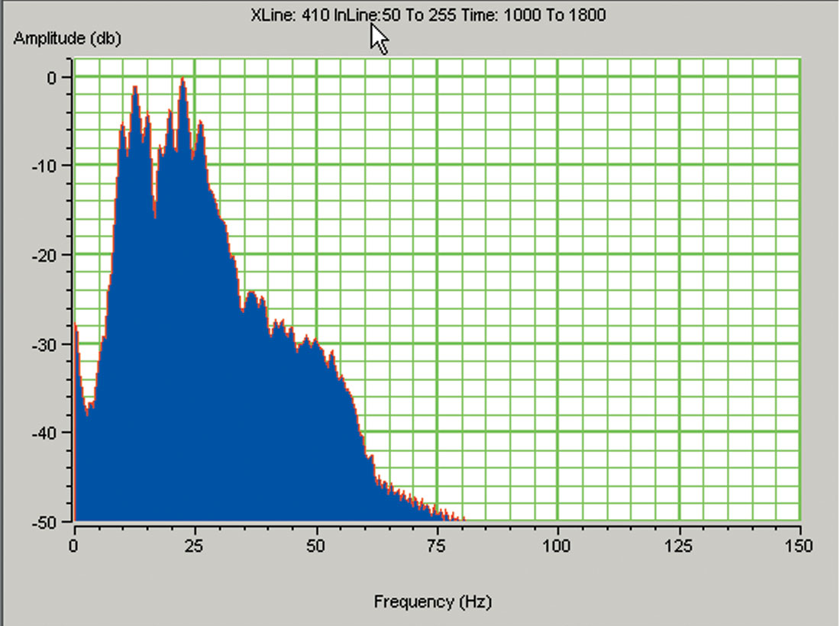Click the 25 frequency tick label
The image size is (840, 626).
[194, 546]
